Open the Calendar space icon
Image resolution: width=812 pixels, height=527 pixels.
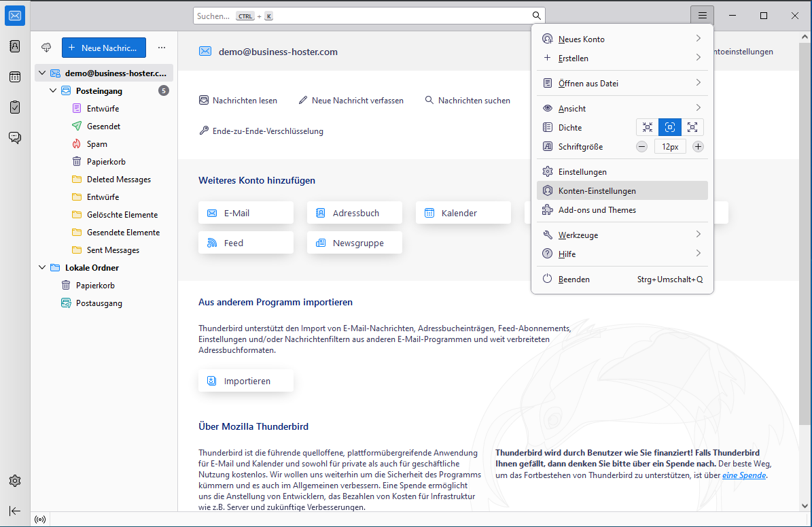15,77
